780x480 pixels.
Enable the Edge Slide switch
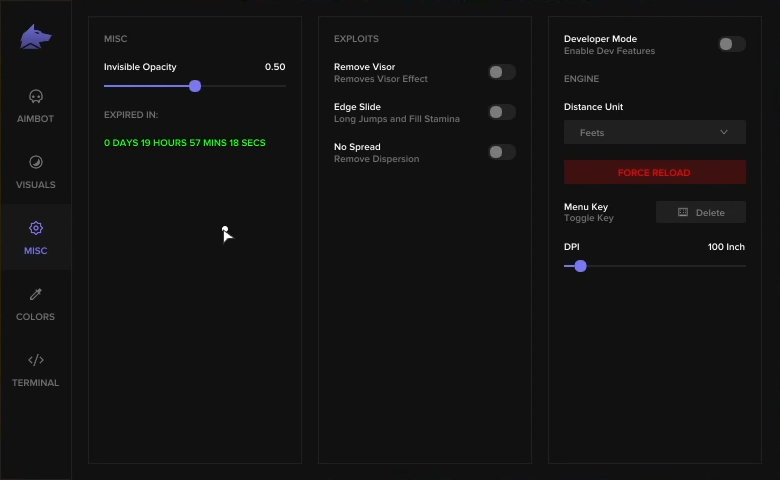point(501,112)
